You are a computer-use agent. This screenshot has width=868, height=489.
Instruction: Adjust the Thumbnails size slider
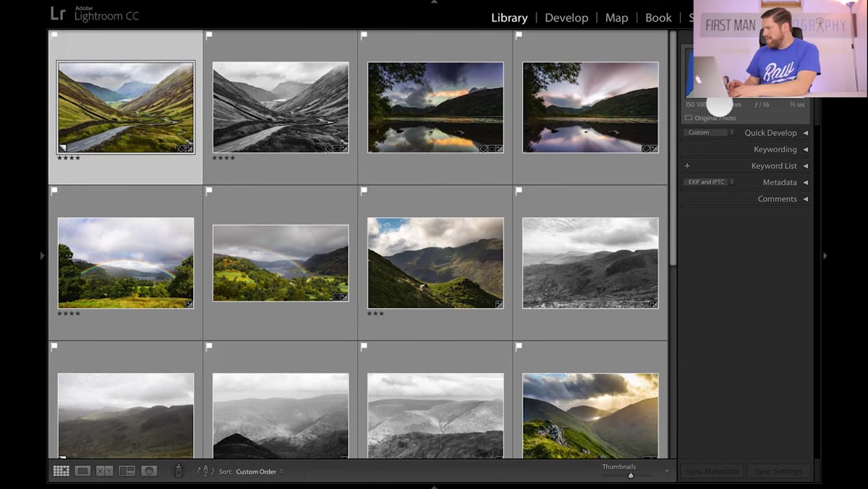(631, 475)
